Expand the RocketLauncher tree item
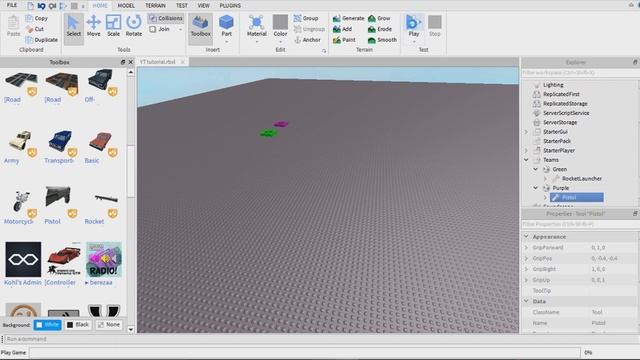Viewport: 640px width, 360px height. [x=545, y=178]
